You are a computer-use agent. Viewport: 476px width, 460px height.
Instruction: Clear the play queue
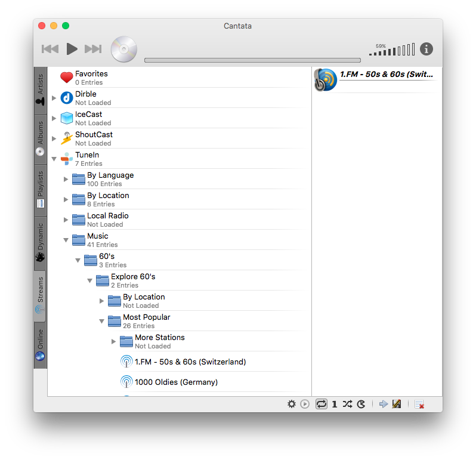(x=419, y=405)
